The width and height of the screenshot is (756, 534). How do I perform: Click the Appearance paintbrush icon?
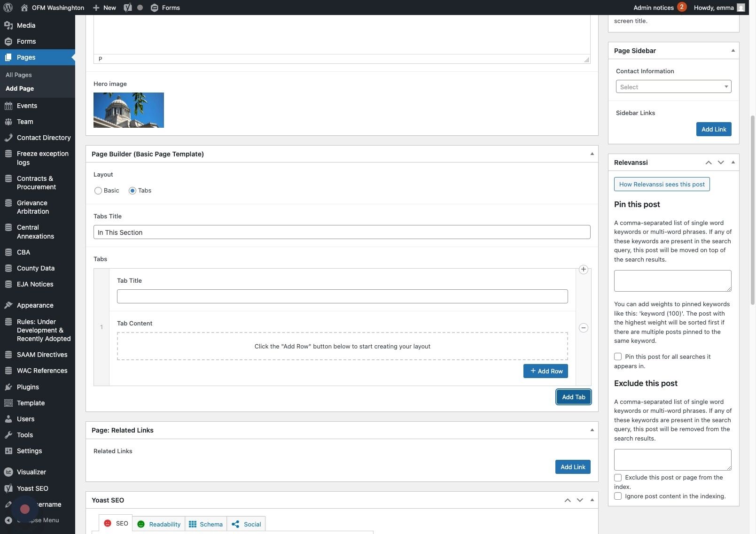[x=8, y=305]
